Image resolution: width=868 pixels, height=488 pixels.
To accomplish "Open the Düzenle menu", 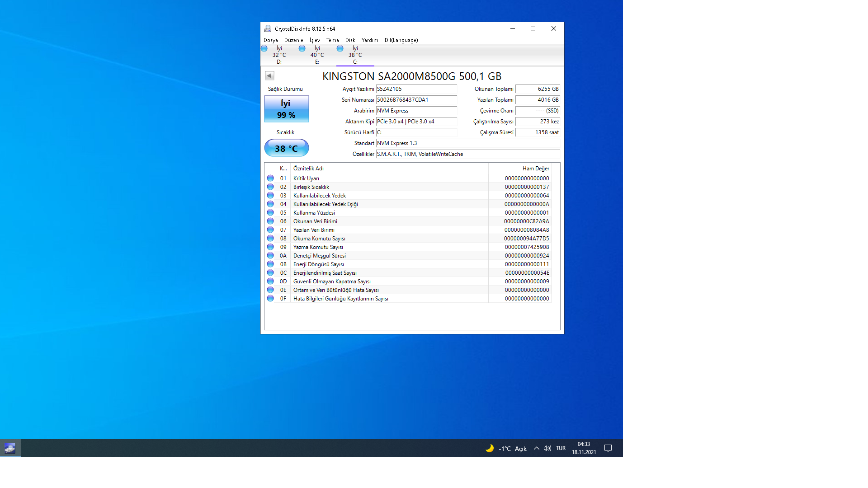I will pos(293,40).
